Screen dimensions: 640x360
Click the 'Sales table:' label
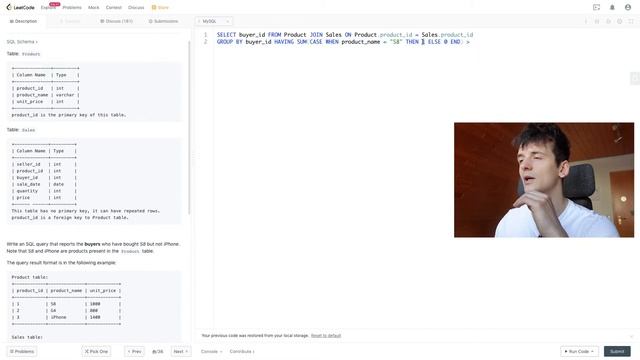27,337
